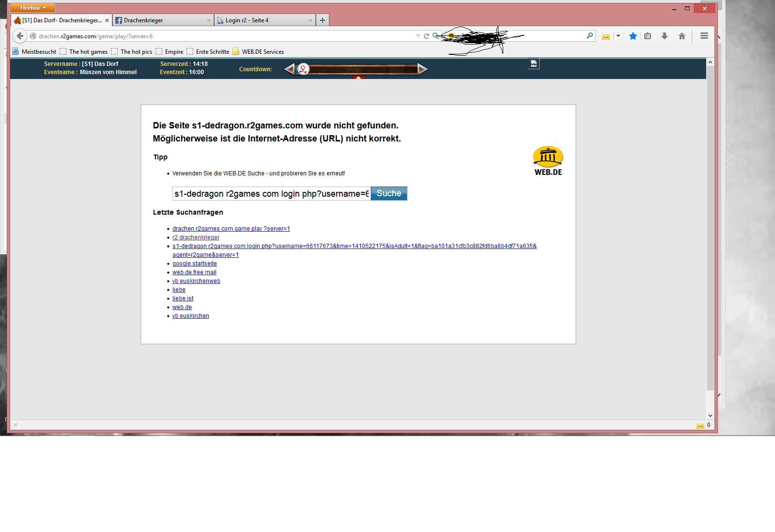Expand dropdown arrow next to mail icon
The image size is (775, 532).
pyautogui.click(x=618, y=36)
